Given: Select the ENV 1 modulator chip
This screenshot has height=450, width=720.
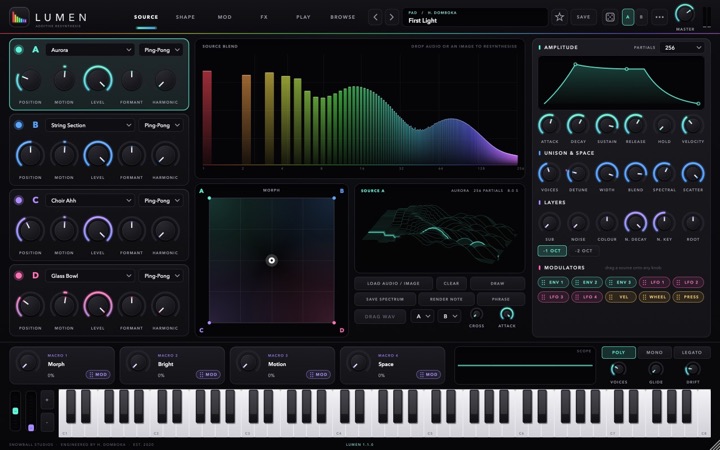Looking at the screenshot, I should click(x=553, y=282).
